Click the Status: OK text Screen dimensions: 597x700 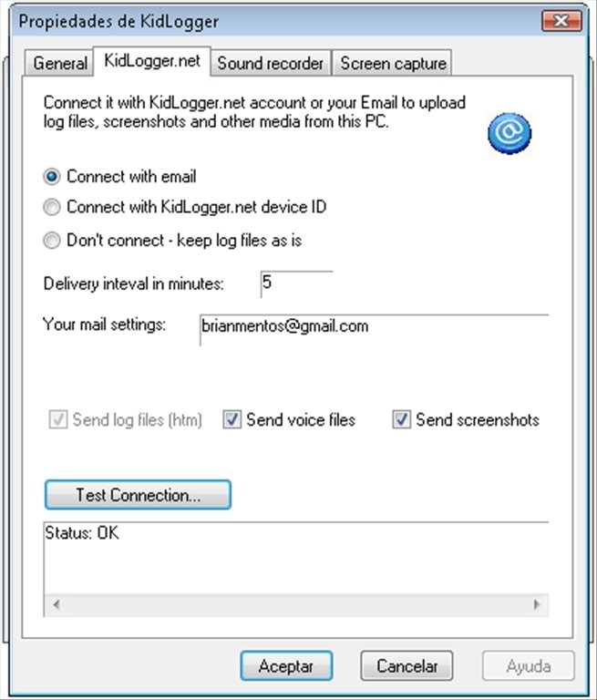tap(82, 533)
